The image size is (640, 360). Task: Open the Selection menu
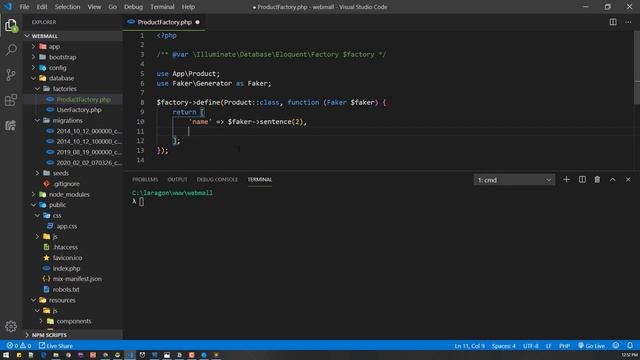(67, 7)
